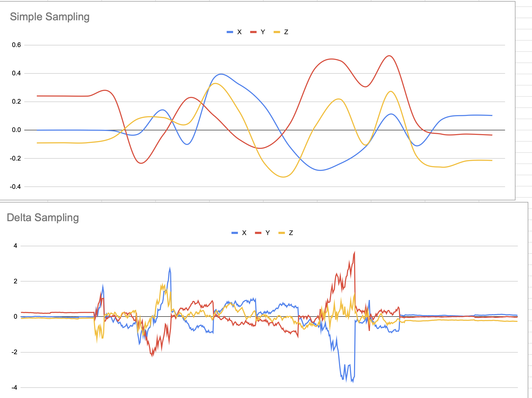Click yellow Z legend swatch in Delta Sampling
532x398 pixels.
(x=281, y=233)
